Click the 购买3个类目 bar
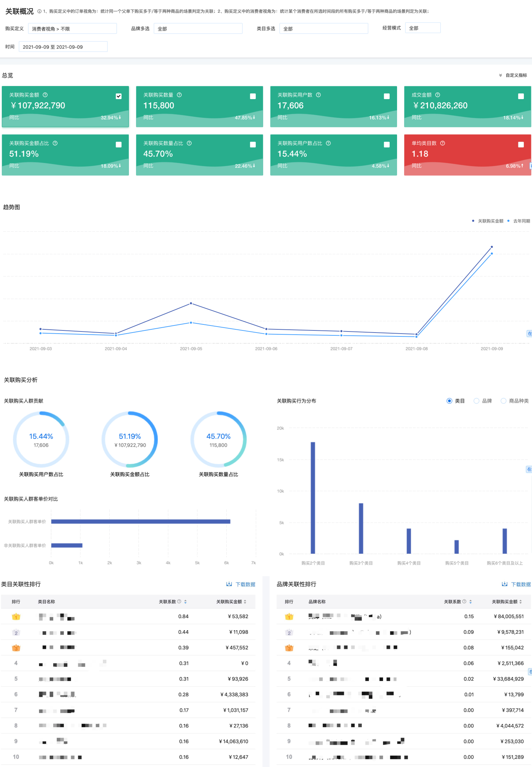 (x=361, y=528)
